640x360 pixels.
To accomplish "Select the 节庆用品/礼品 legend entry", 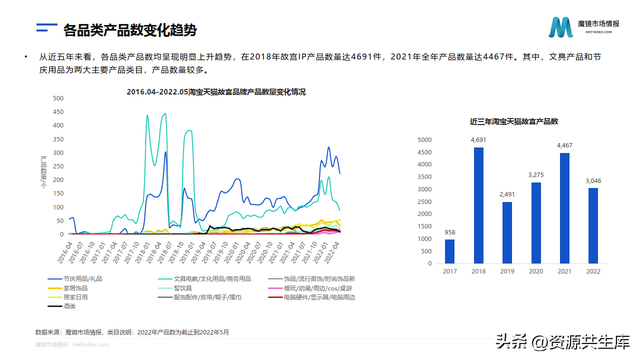I will pos(75,279).
